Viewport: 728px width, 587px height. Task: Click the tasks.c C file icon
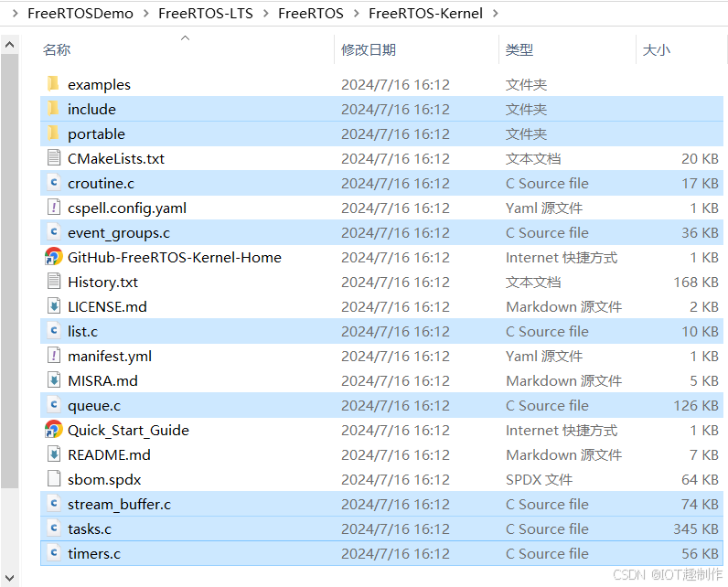click(54, 528)
